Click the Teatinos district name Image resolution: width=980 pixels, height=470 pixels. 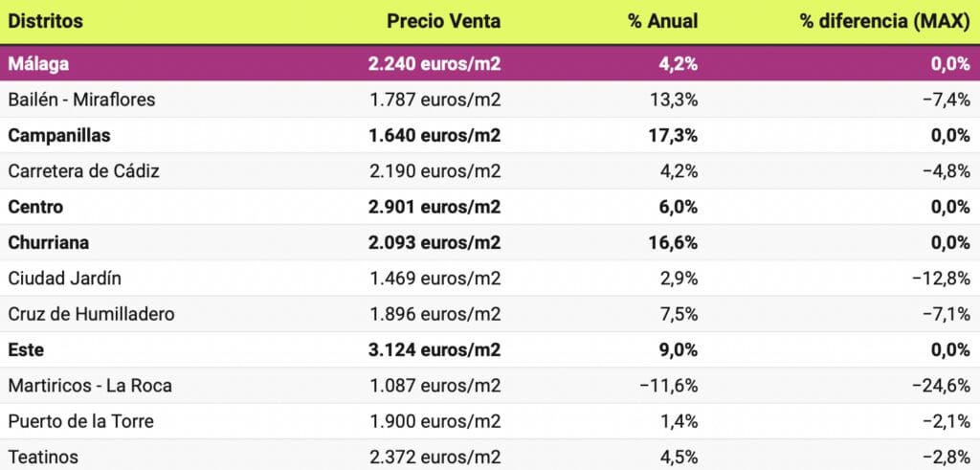click(x=43, y=458)
